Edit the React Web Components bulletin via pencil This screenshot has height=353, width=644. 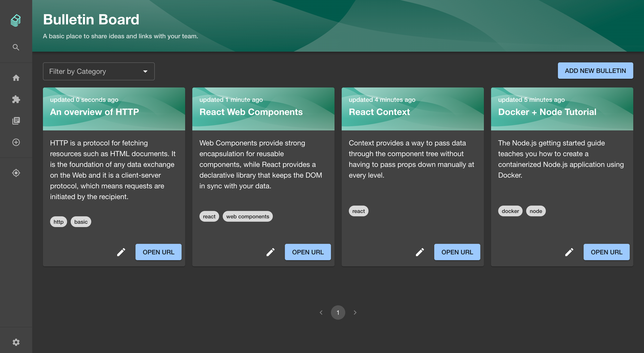click(271, 252)
